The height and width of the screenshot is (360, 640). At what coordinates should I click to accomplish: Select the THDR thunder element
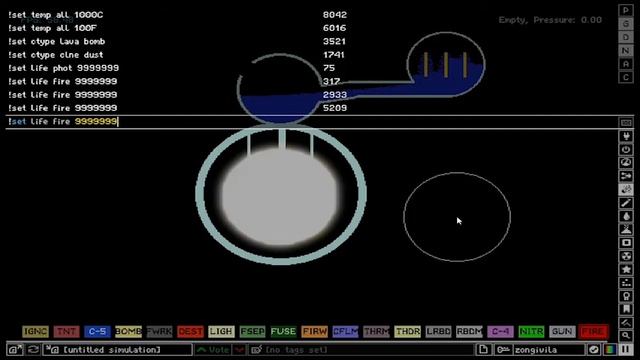click(x=407, y=331)
